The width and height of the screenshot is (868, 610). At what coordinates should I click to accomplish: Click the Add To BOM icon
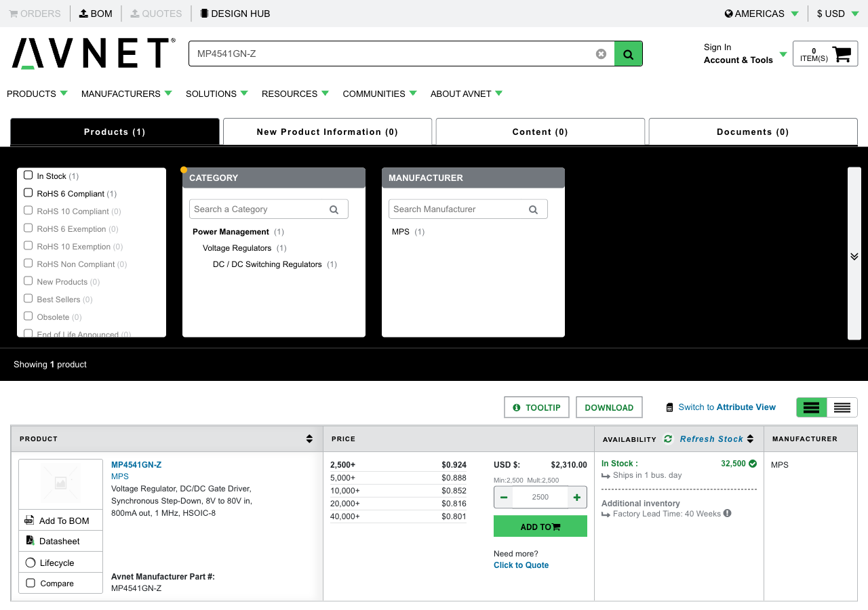30,521
